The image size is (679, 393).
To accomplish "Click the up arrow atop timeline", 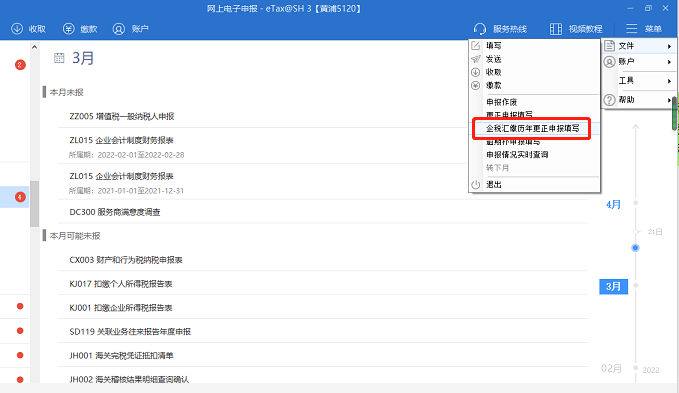I will point(635,128).
